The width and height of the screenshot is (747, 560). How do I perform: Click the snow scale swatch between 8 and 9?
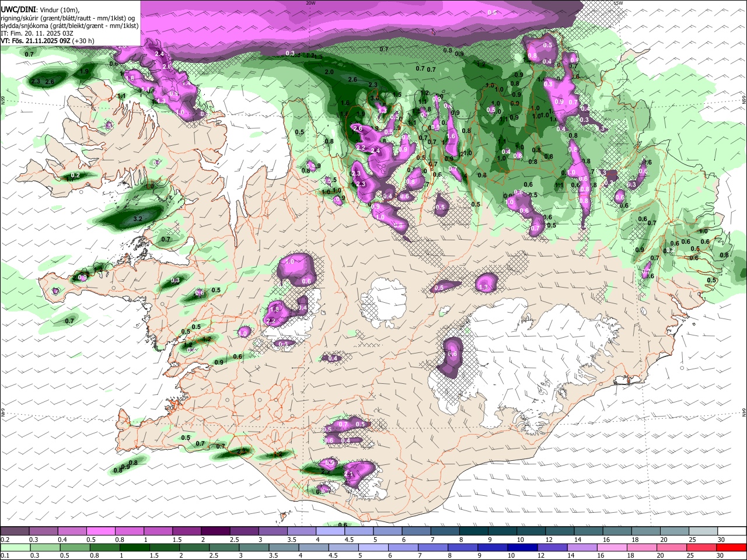[x=473, y=531]
